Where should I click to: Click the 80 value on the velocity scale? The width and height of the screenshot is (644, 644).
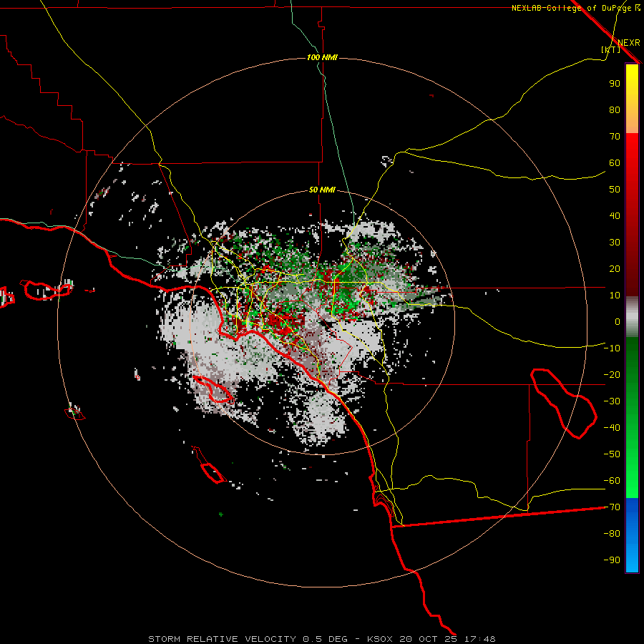click(615, 110)
